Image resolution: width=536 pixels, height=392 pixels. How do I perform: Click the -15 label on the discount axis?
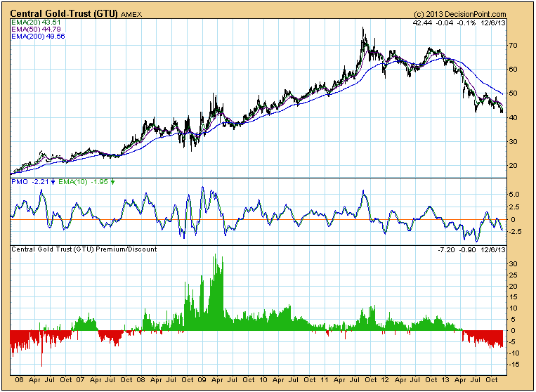coord(514,364)
